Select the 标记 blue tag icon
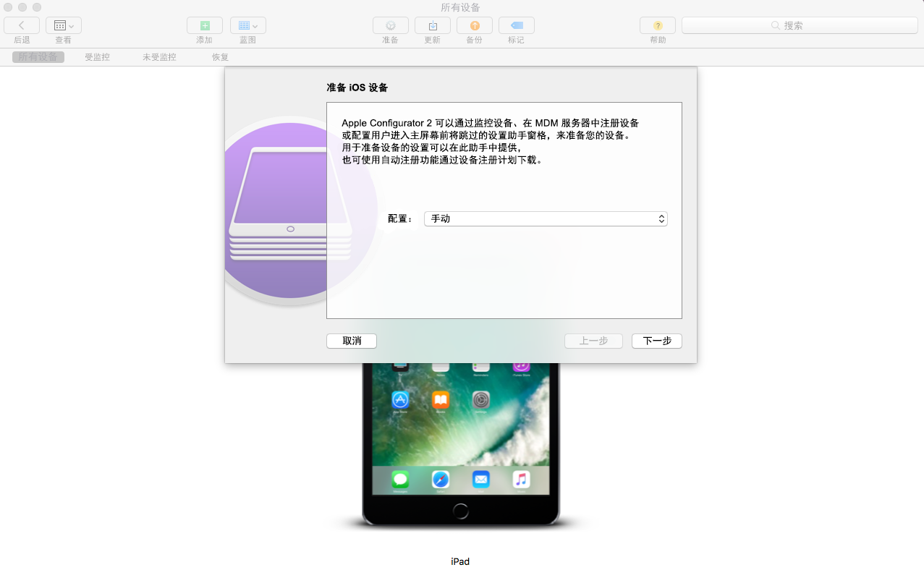 [517, 25]
